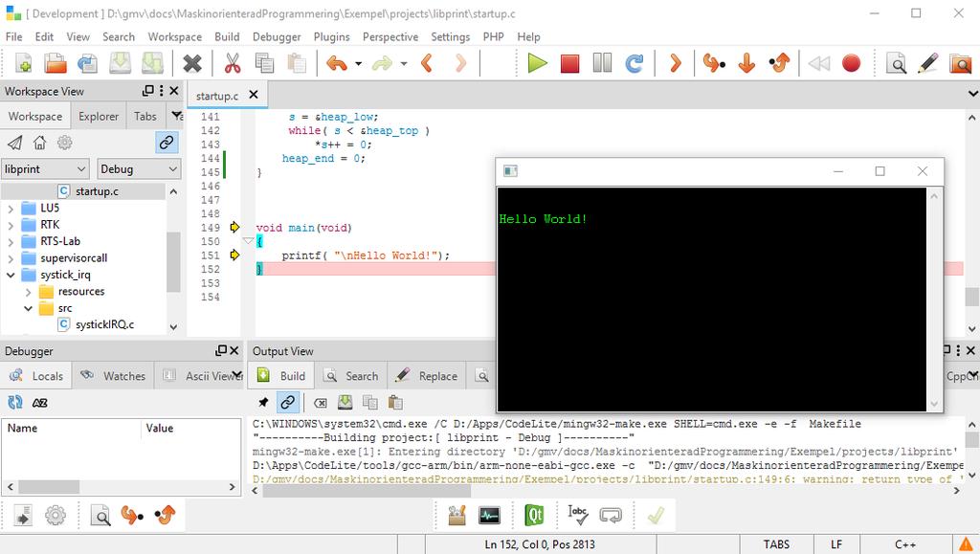Screen dimensions: 980x554
Task: Switch to Replace tab in Output View
Action: (427, 376)
